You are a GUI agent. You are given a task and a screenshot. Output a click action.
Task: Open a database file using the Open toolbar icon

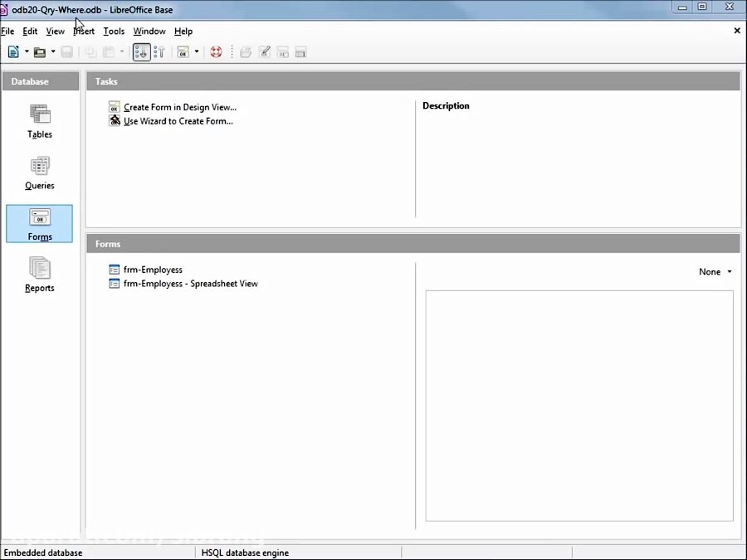[x=41, y=51]
